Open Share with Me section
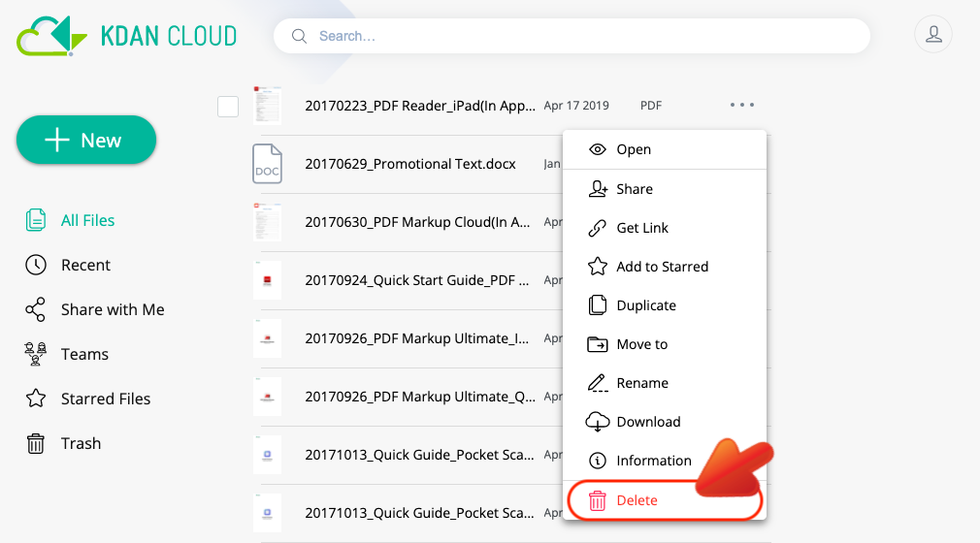 94,309
